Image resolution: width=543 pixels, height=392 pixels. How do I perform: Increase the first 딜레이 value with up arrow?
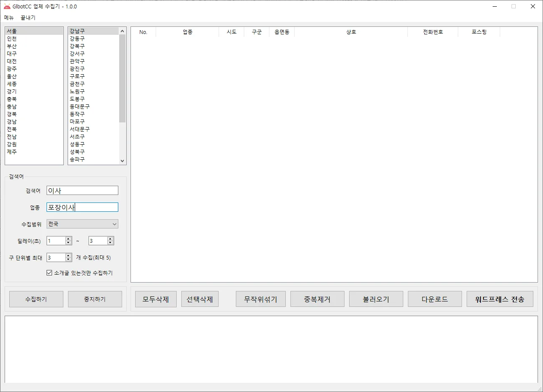68,239
